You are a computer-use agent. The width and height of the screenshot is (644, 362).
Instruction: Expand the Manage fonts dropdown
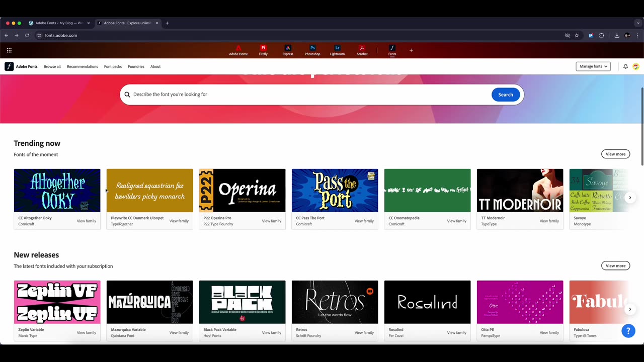pyautogui.click(x=593, y=66)
